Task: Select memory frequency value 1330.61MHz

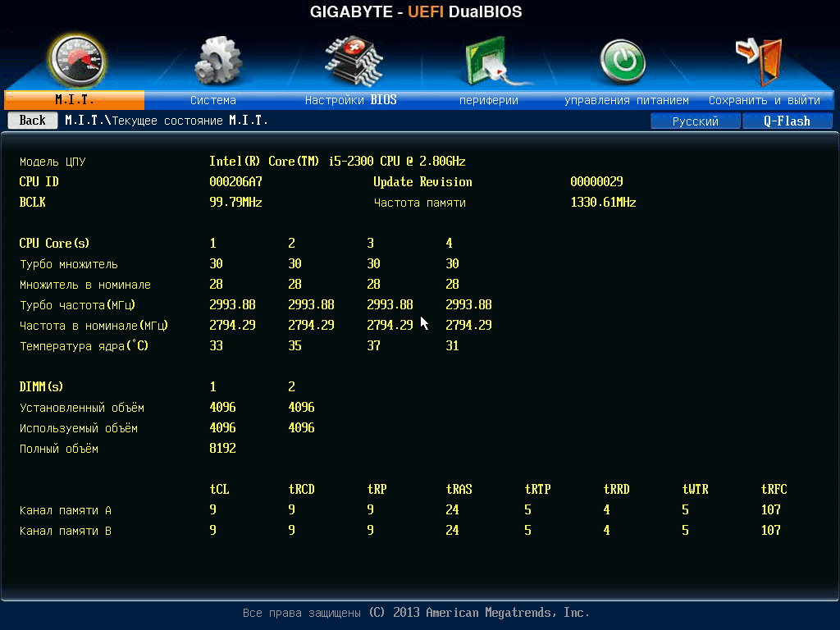Action: (x=603, y=202)
